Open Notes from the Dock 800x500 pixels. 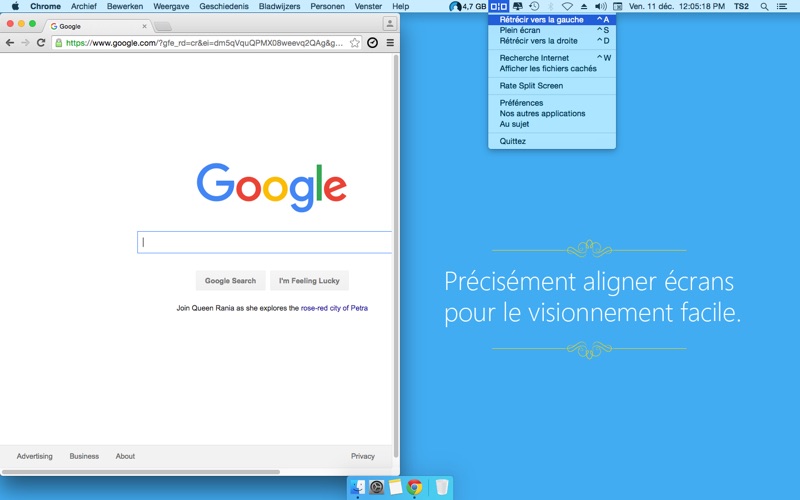(395, 487)
